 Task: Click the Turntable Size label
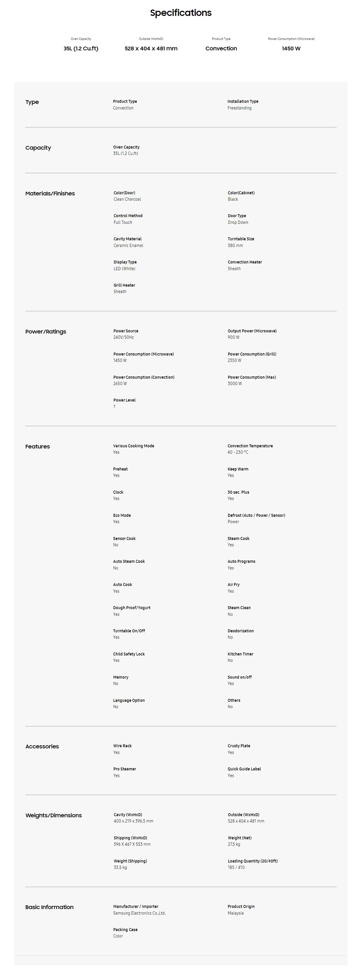tap(241, 239)
